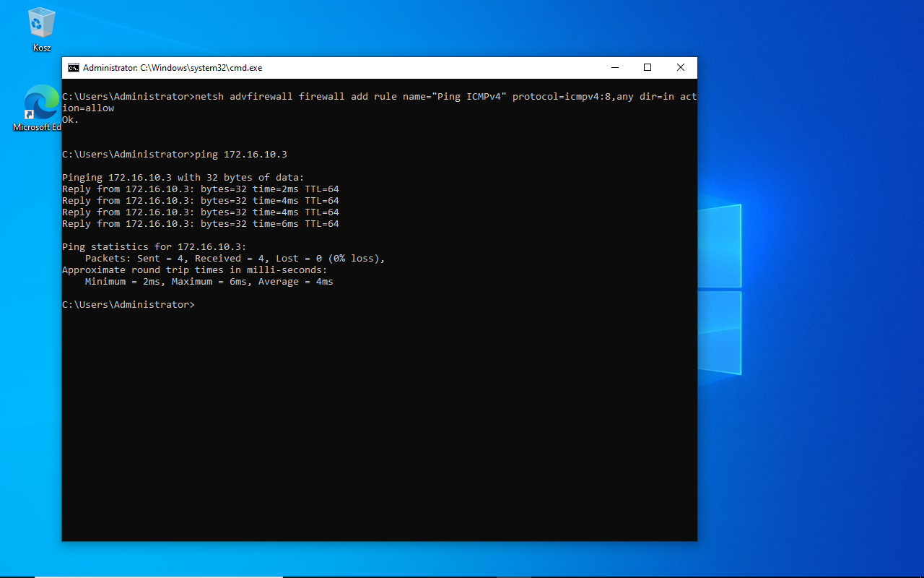The width and height of the screenshot is (924, 578).
Task: Click the title text 'Administrator: C:\Windows\system32\cmd.exe'
Action: coord(173,68)
